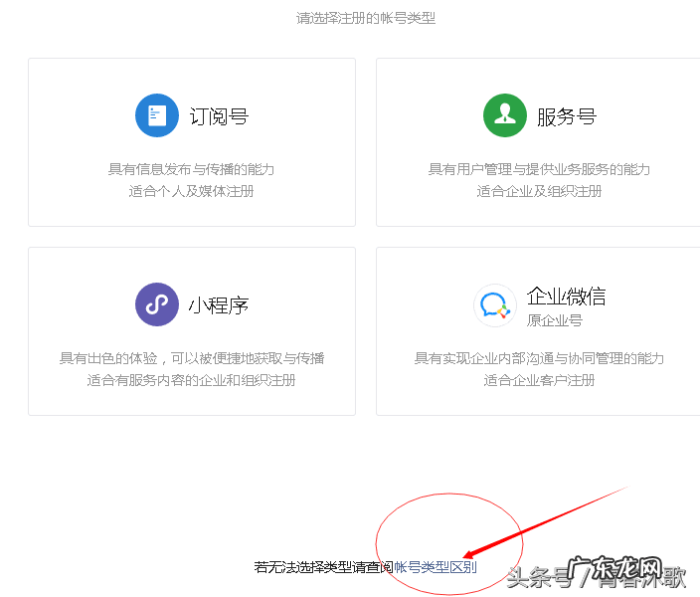The width and height of the screenshot is (700, 597).
Task: Click the blue 订阅号 document icon
Action: point(156,115)
